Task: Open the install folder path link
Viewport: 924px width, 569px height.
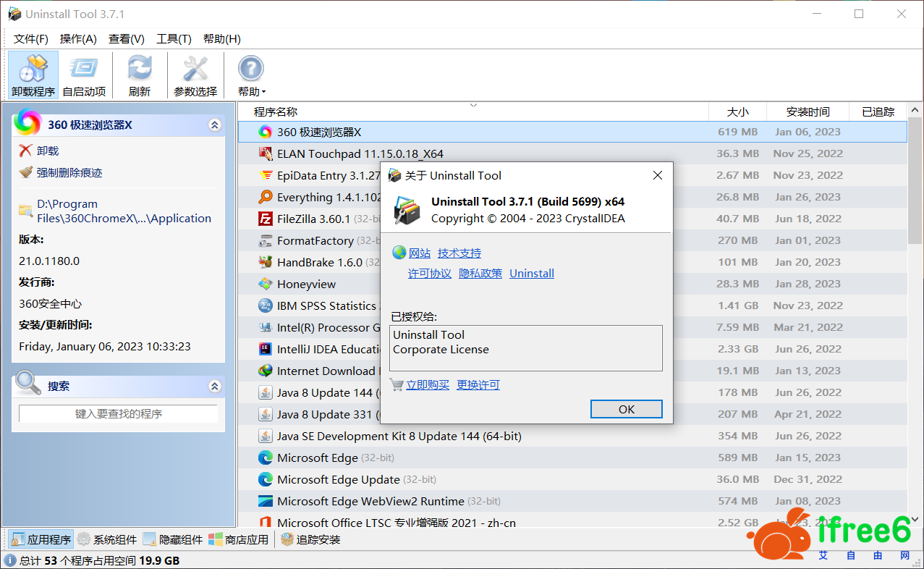Action: (124, 211)
